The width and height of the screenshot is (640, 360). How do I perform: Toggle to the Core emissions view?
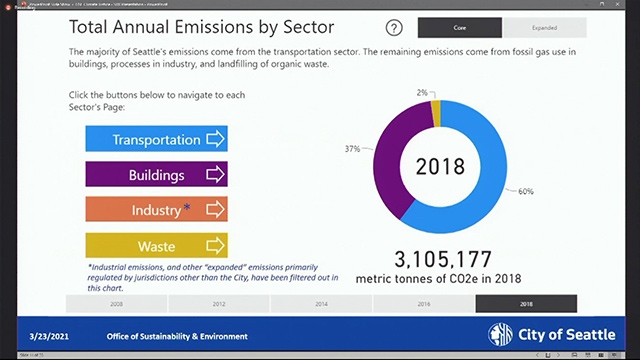[460, 28]
